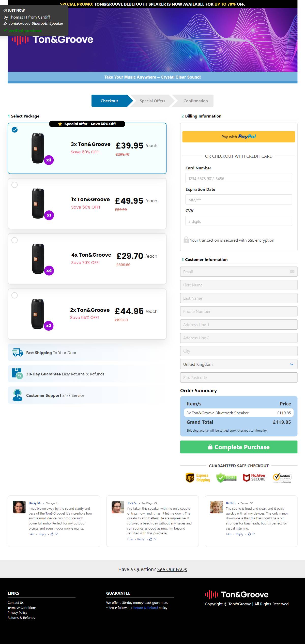
Task: Click the Customer Support headset icon
Action: click(17, 395)
